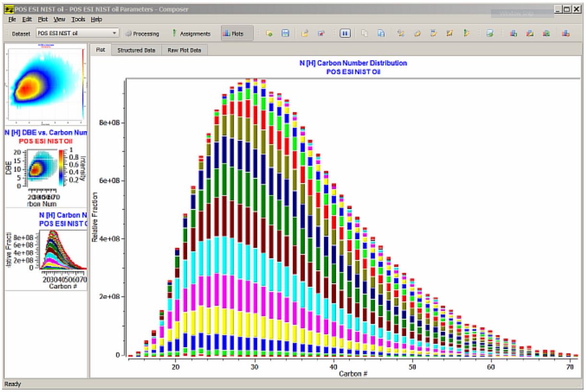Open the Plot menu
586x392 pixels.
(x=43, y=19)
